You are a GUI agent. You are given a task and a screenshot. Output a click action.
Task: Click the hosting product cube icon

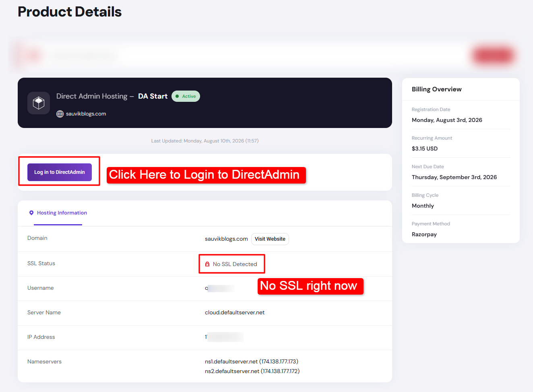pyautogui.click(x=39, y=103)
